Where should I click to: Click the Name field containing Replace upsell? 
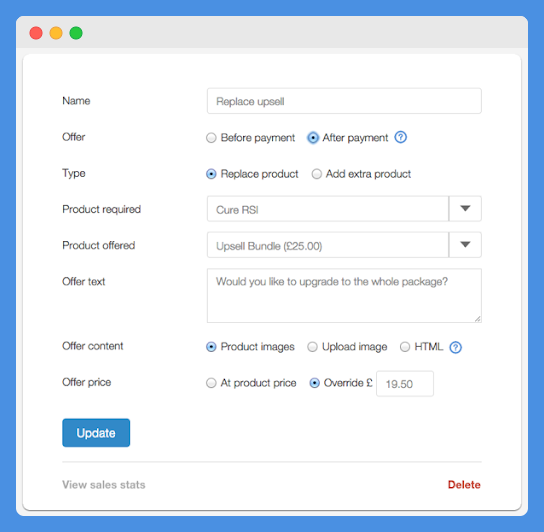[x=344, y=101]
